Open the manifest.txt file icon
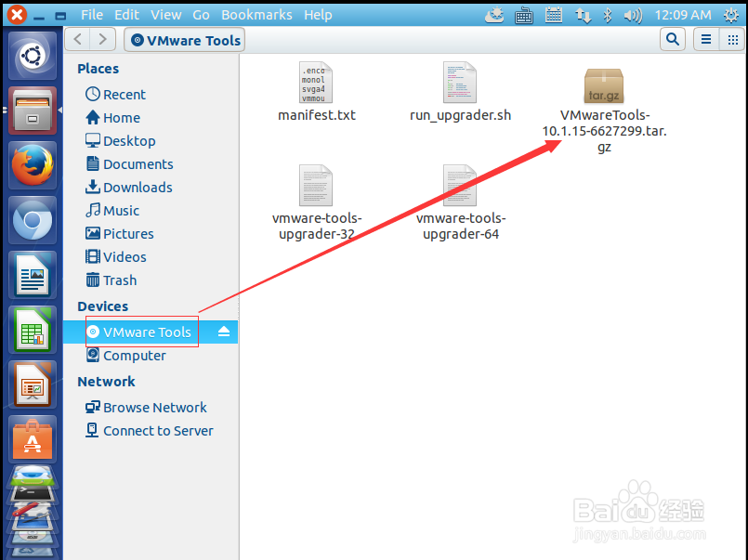The width and height of the screenshot is (748, 560). tap(316, 83)
